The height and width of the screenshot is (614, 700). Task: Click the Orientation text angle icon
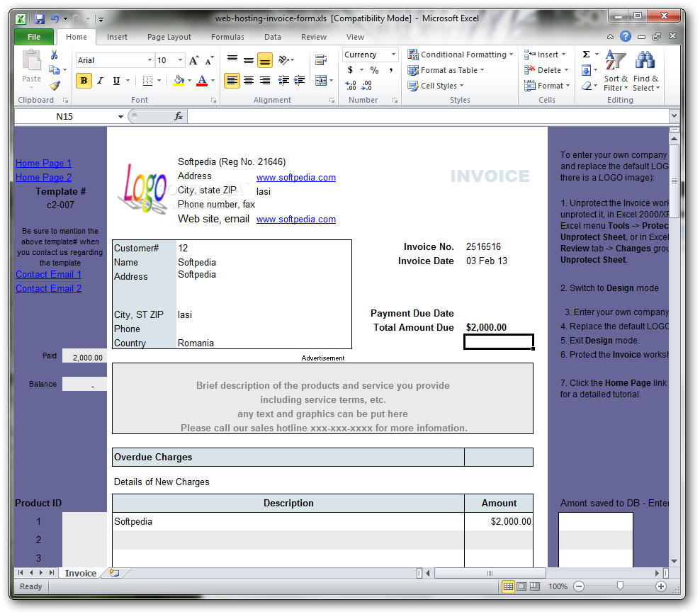point(283,59)
